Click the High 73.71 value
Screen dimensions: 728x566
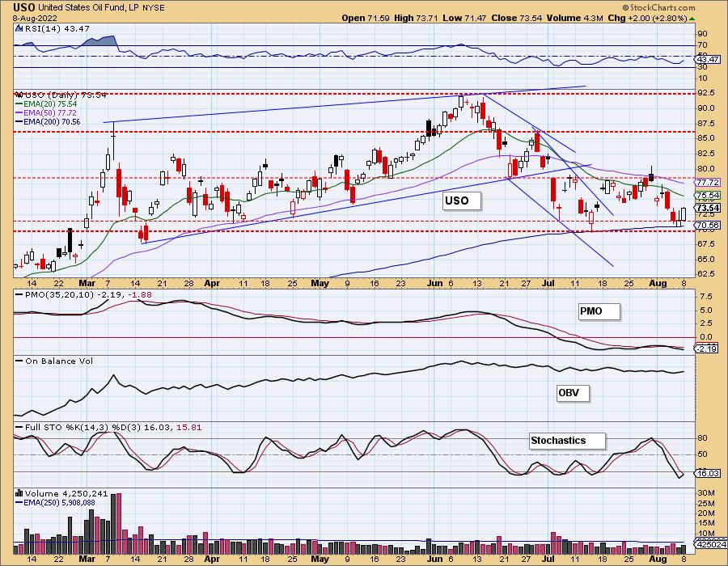[x=416, y=18]
